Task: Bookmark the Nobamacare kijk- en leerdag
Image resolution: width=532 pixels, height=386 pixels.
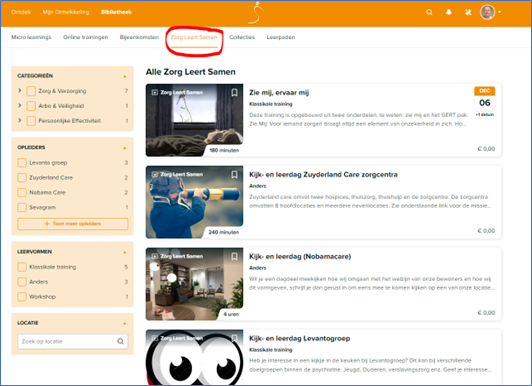Action: click(234, 256)
